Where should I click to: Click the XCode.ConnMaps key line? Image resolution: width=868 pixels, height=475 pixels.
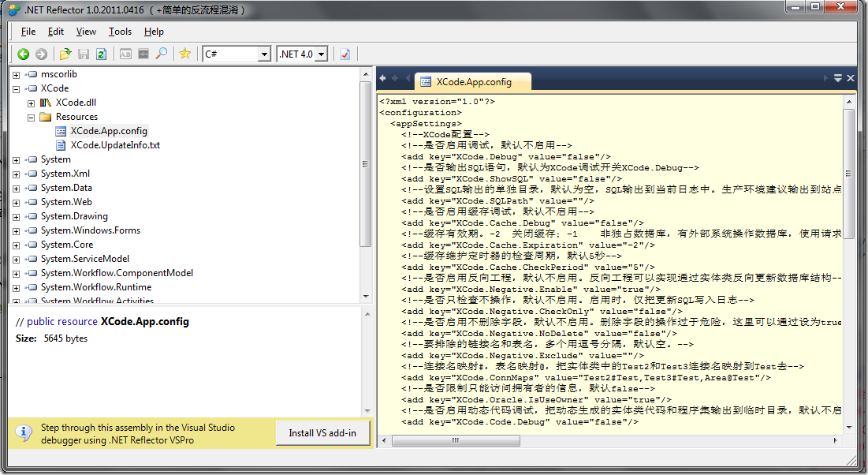(x=586, y=378)
